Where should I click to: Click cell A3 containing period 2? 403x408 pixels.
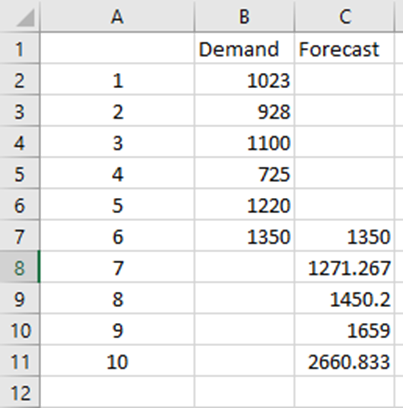[117, 111]
